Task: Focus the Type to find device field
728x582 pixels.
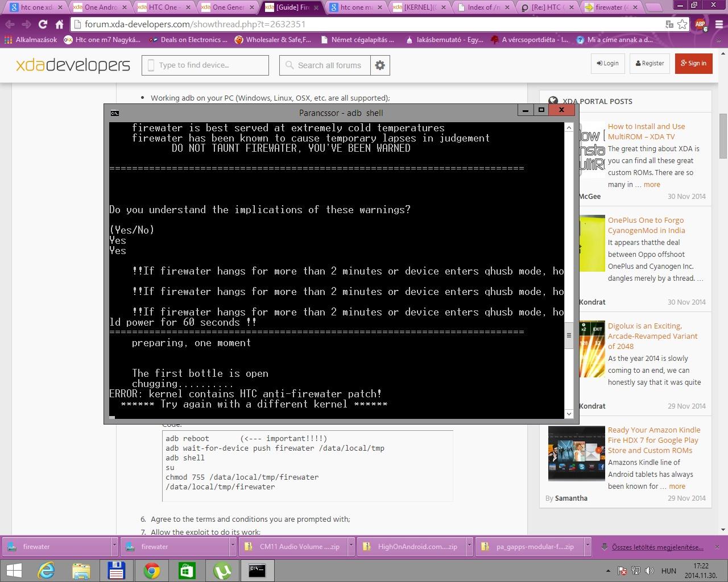Action: [205, 65]
